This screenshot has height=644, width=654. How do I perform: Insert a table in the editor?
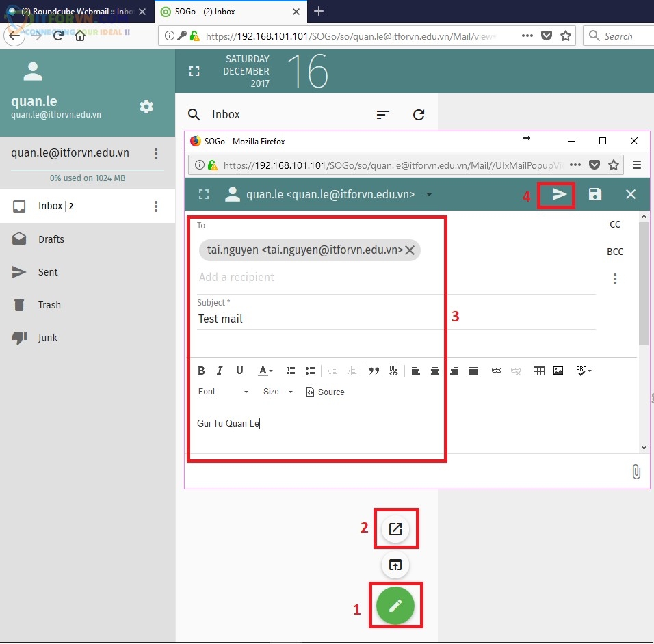[x=539, y=371]
